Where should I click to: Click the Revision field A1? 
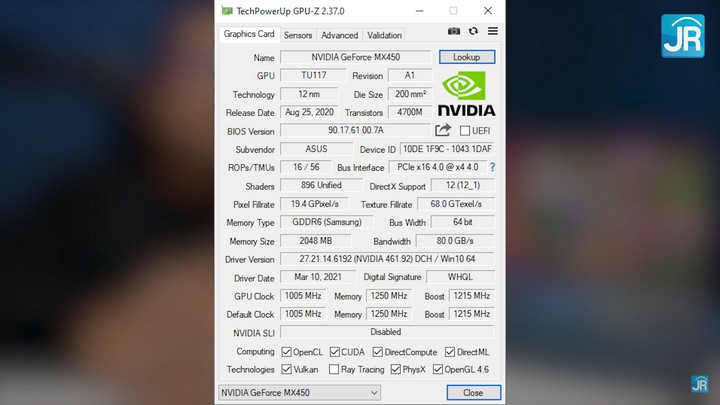tap(410, 75)
